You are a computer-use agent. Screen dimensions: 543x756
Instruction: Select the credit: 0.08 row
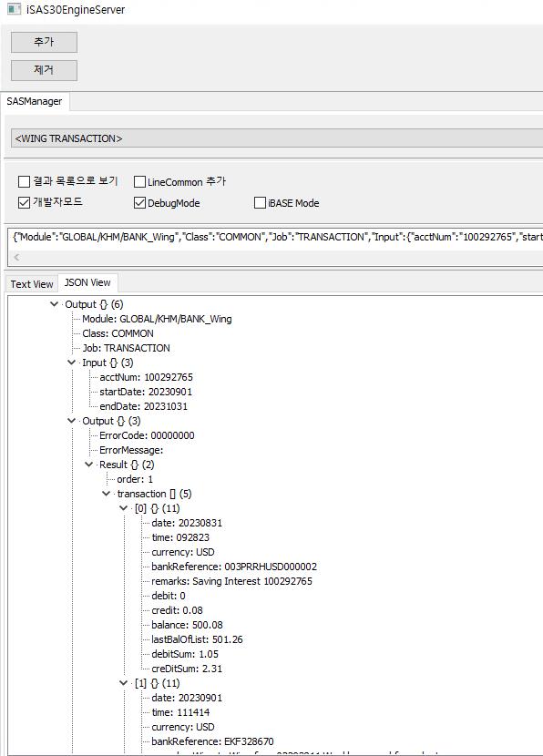(177, 610)
